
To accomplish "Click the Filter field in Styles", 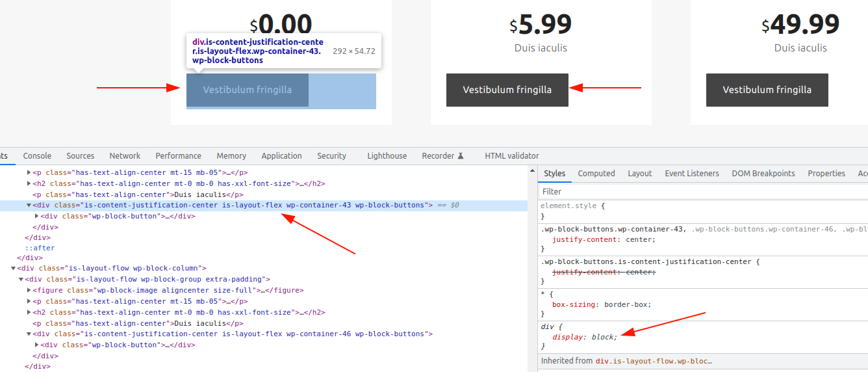I will click(702, 192).
